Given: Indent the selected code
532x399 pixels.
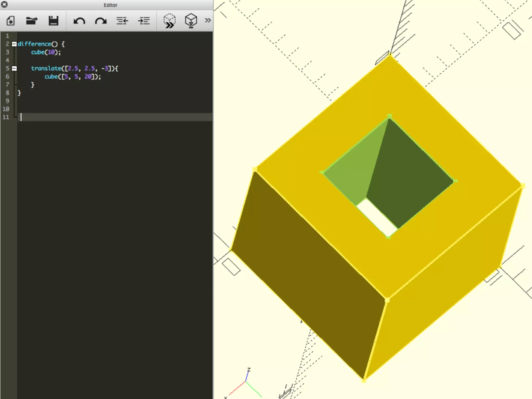Looking at the screenshot, I should (144, 21).
